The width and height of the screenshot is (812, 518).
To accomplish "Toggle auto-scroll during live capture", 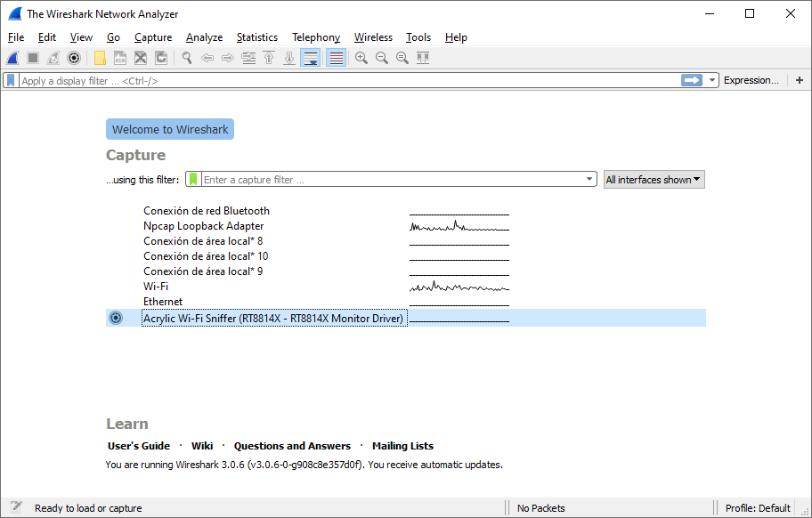I will 311,58.
